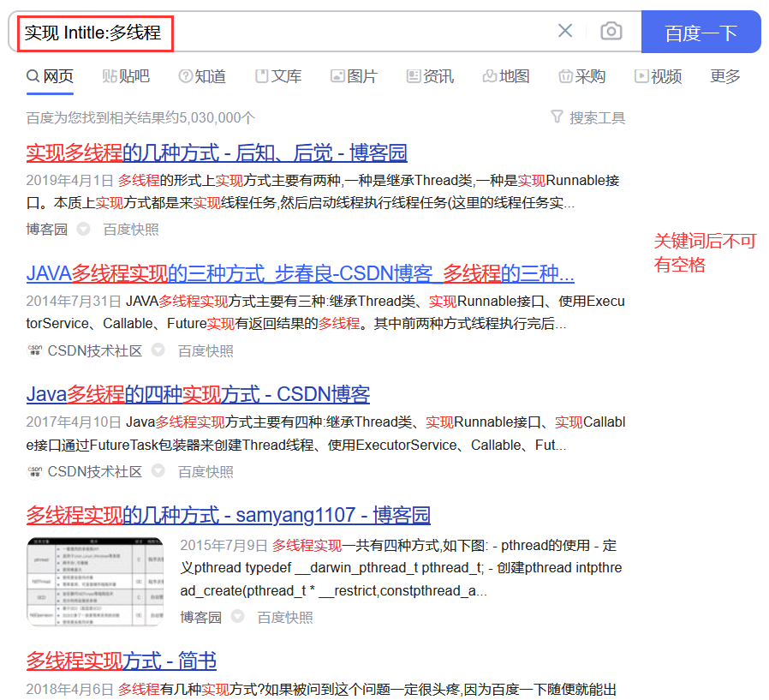Open result 多线程实现方式 - 简书

[x=121, y=661]
